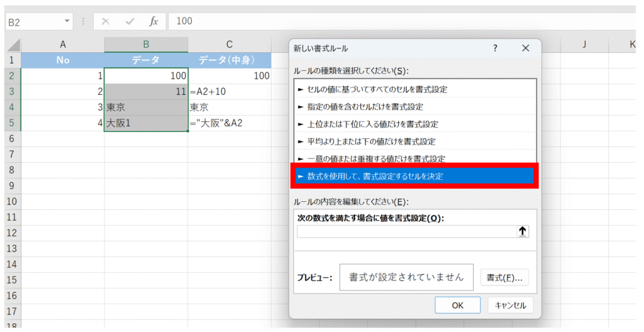Click the Select All corner triangle

coord(13,45)
